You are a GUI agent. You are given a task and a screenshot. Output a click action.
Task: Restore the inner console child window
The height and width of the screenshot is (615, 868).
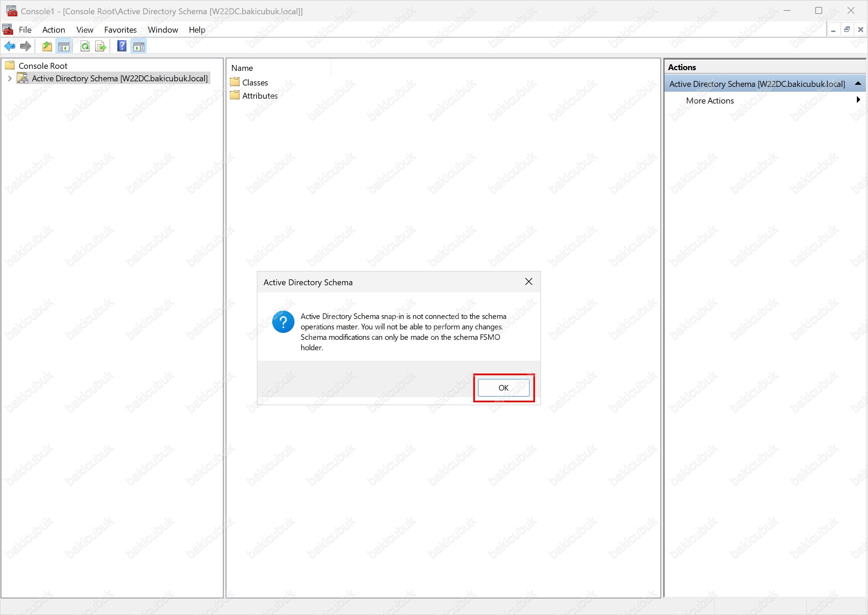[847, 30]
